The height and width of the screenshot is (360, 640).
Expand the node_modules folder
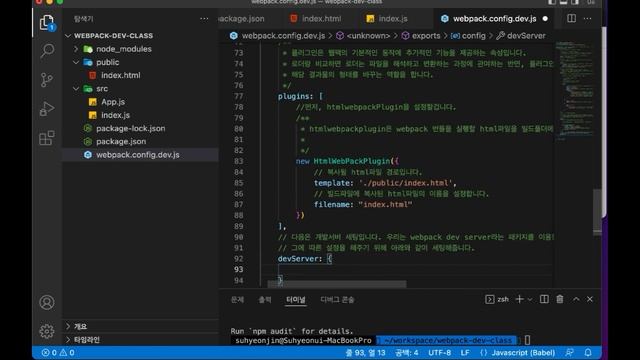(x=76, y=49)
